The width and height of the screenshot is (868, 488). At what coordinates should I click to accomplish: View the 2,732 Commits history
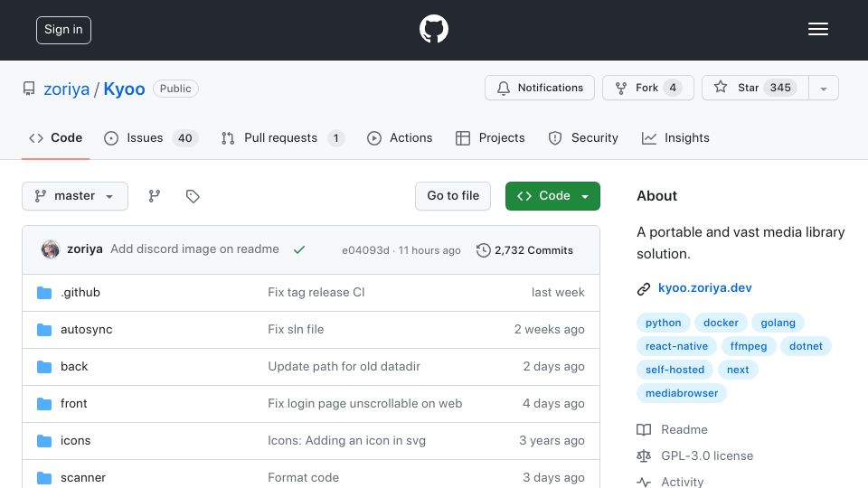(x=524, y=250)
